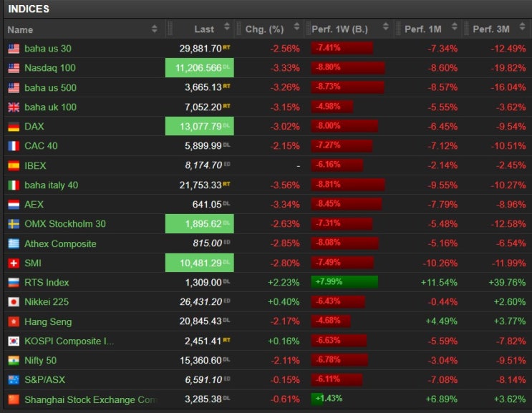This screenshot has height=413, width=532.
Task: Click the +2.23% RTS Index change value
Action: click(x=284, y=283)
